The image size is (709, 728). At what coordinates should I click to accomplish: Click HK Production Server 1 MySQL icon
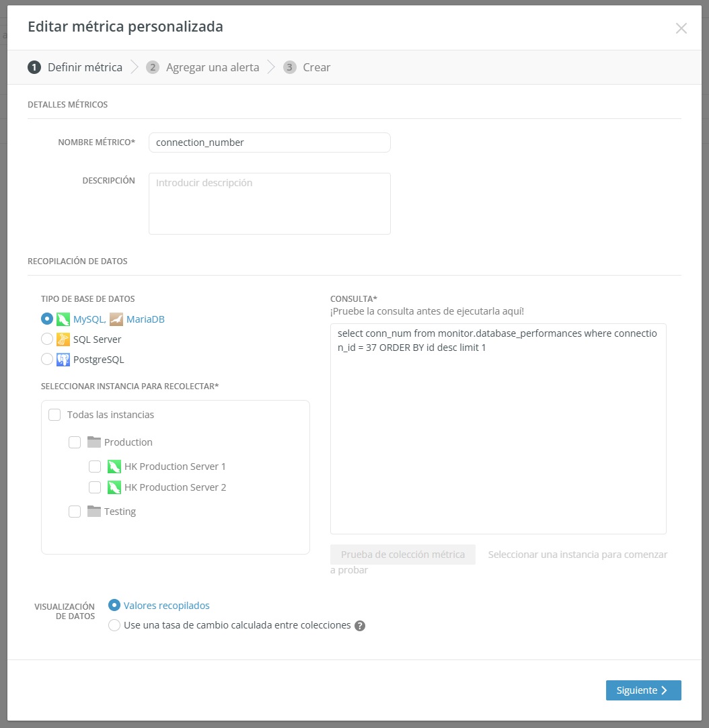[114, 467]
